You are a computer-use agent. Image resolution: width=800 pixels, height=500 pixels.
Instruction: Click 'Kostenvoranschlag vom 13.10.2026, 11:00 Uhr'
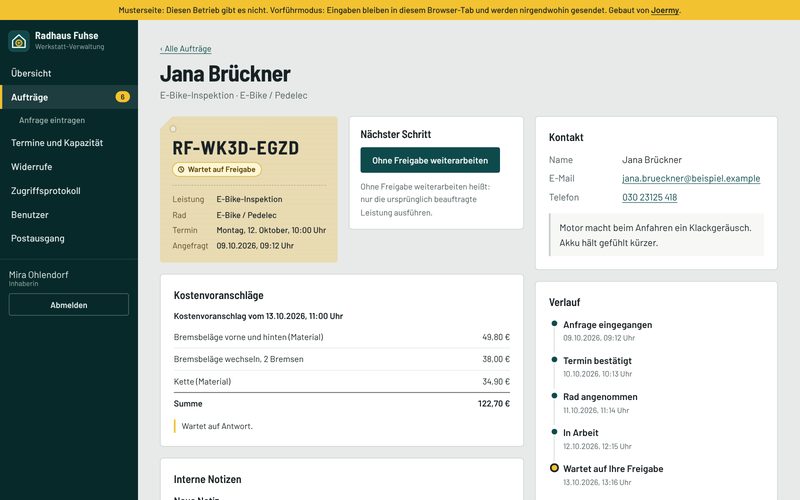(x=258, y=316)
